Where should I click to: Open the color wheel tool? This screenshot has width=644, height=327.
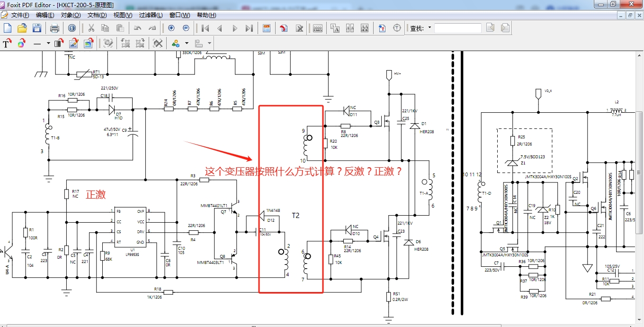tap(21, 44)
